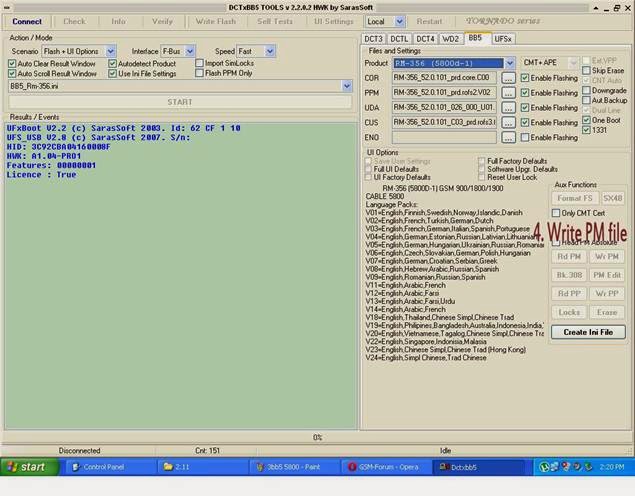This screenshot has width=635, height=496.
Task: Click the Dctxbb5 taskbar item
Action: pos(478,467)
